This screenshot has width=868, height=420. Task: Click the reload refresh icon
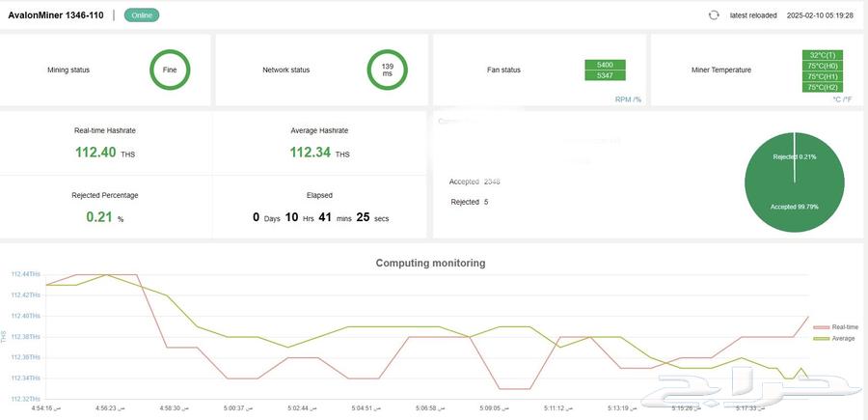714,15
